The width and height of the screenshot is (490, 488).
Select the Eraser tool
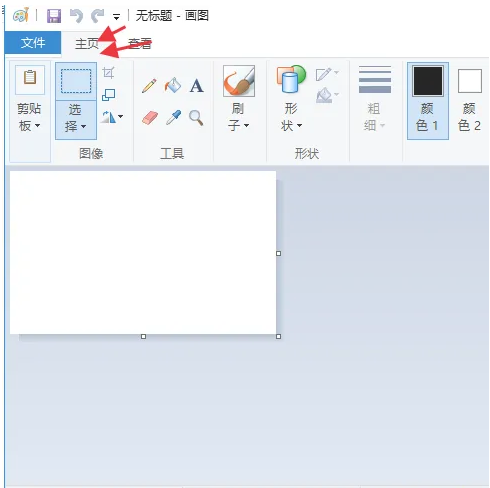150,118
